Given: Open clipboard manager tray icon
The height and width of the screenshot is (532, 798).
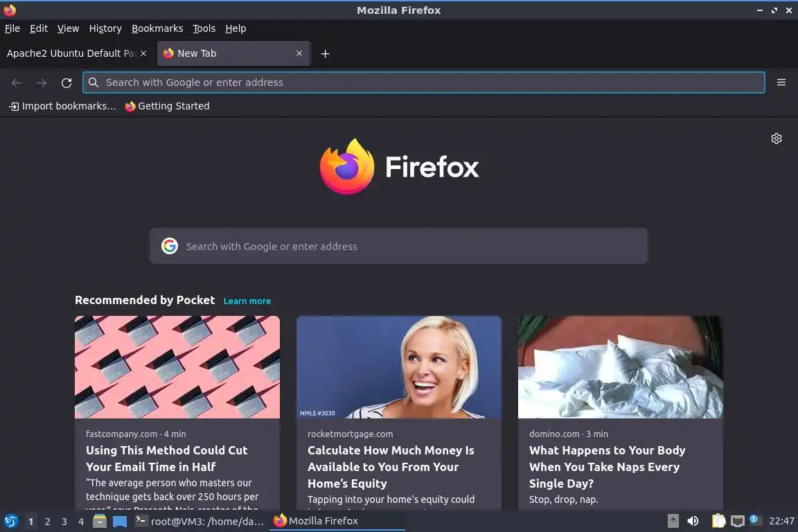Looking at the screenshot, I should [x=718, y=521].
